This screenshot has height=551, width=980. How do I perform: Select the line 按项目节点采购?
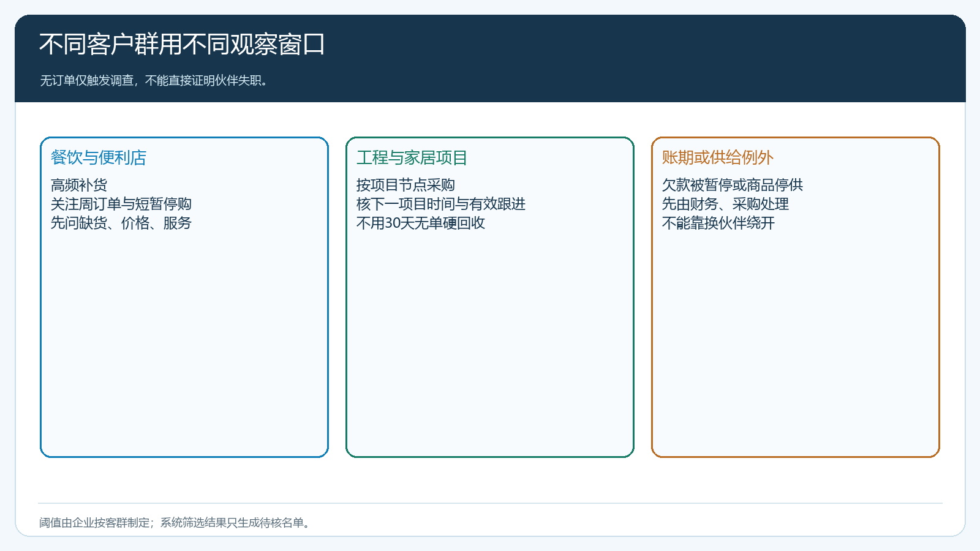405,185
